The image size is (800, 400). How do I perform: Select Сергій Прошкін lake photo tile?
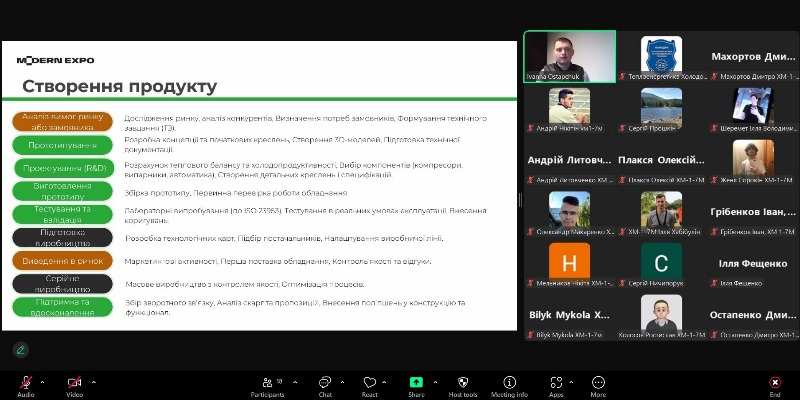pyautogui.click(x=661, y=109)
